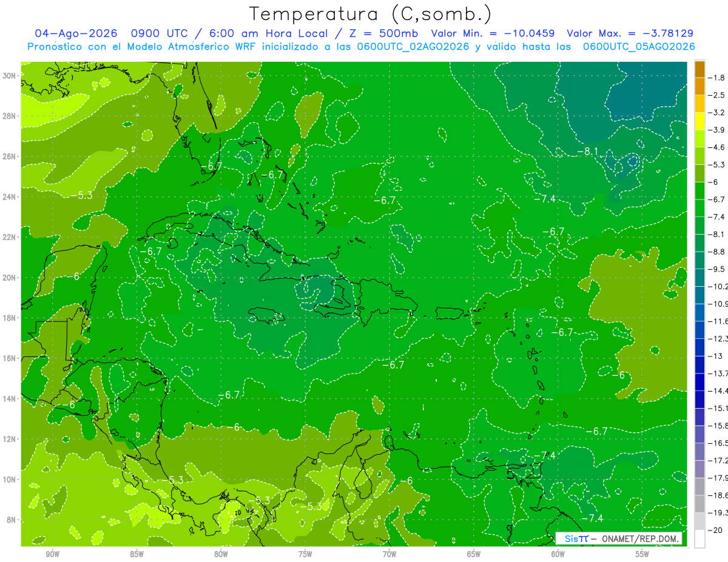The width and height of the screenshot is (728, 562).
Task: Click the 85W longitude axis label
Action: pos(136,554)
